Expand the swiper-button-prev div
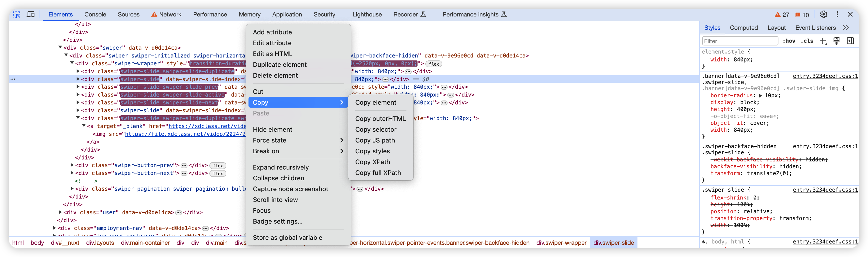Viewport: 868px width, 257px height. pos(72,165)
